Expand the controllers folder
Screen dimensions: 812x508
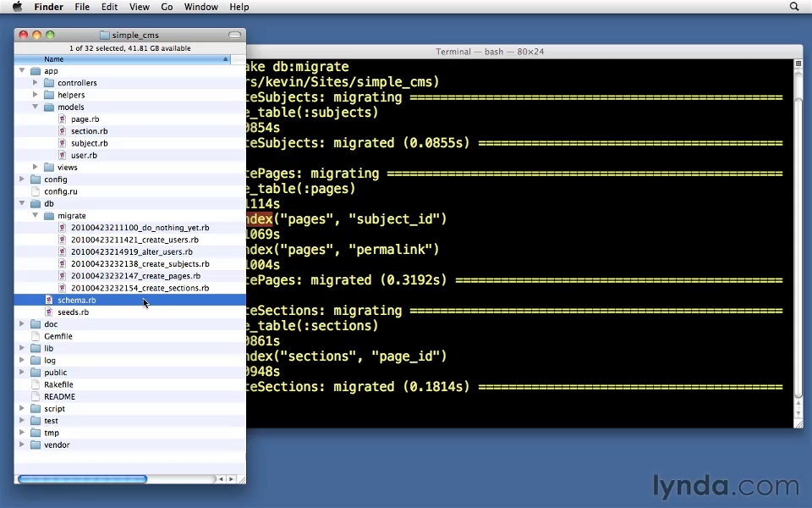(36, 82)
